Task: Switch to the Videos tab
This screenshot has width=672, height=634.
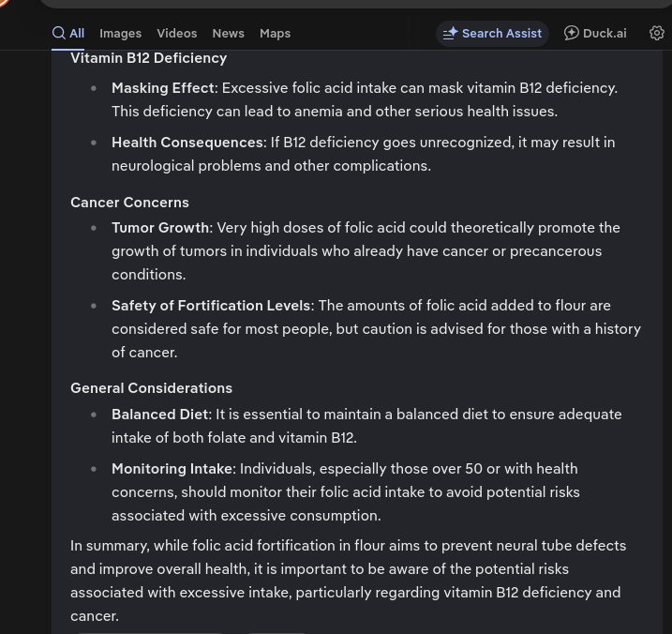Action: point(177,34)
